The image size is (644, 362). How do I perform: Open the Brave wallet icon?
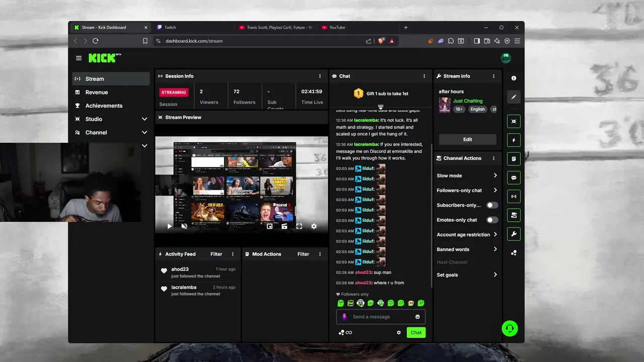[487, 41]
